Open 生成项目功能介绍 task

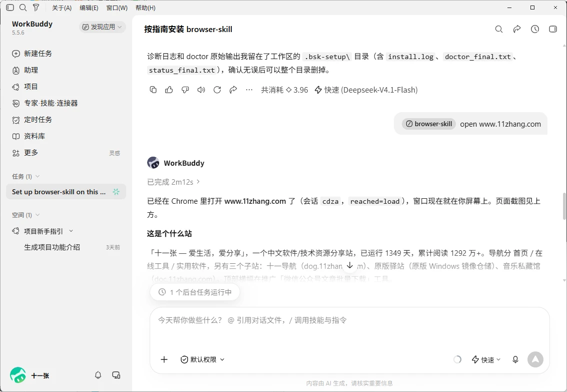[52, 247]
